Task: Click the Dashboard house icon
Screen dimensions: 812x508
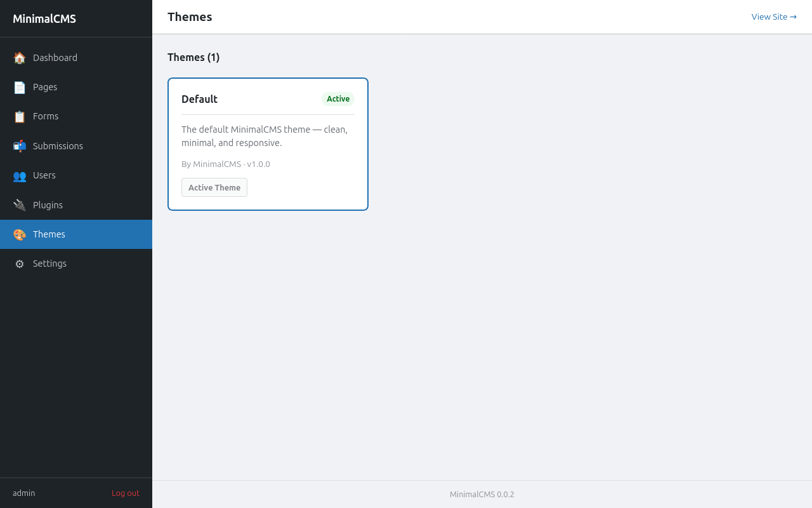Action: point(20,58)
